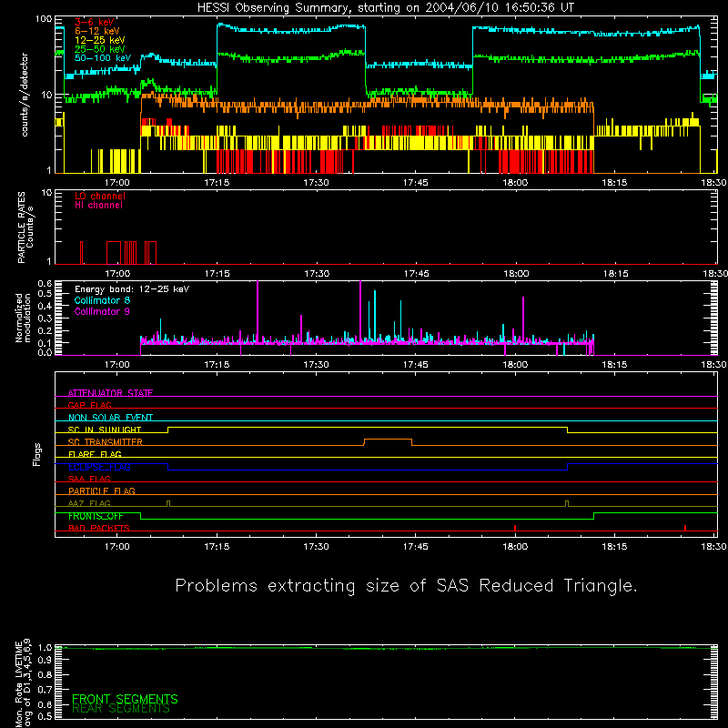Select the 3-6 keV legend label
Screen dimensions: 728x728
click(95, 22)
